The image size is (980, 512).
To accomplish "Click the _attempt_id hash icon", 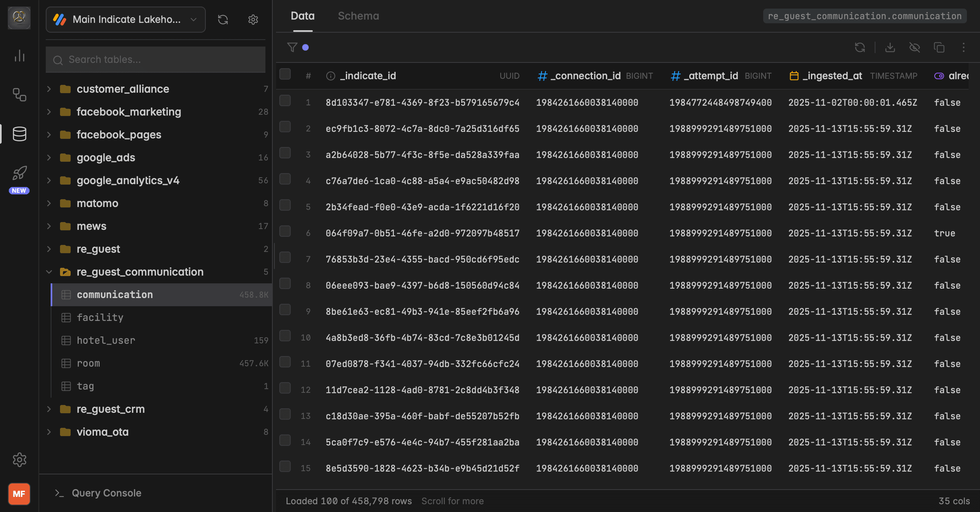I will pos(676,76).
